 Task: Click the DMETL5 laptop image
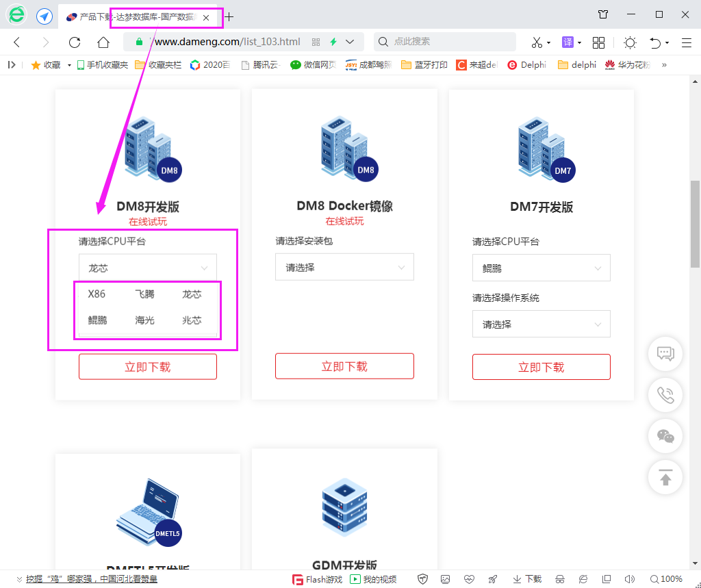[x=149, y=513]
